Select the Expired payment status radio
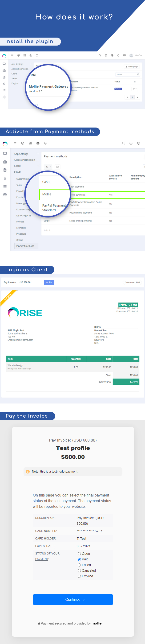The height and width of the screenshot is (644, 145). 79,576
